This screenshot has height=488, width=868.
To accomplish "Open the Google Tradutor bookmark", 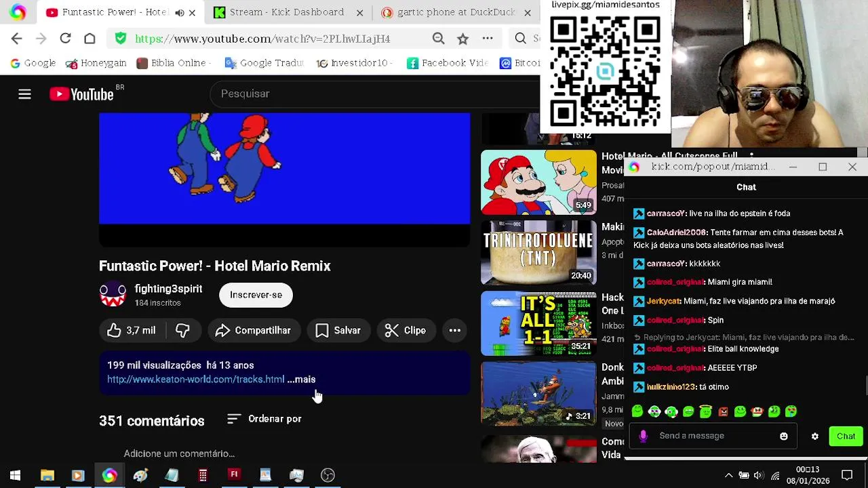I will coord(264,63).
